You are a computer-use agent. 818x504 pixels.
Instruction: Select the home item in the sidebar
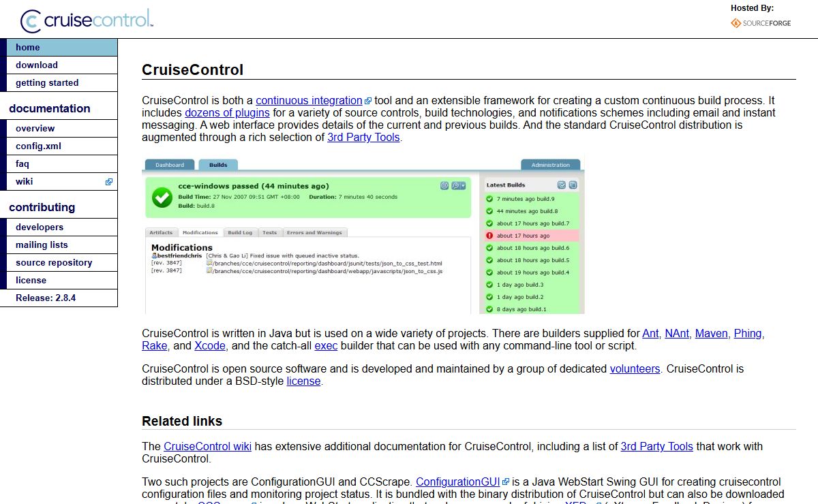click(x=28, y=48)
